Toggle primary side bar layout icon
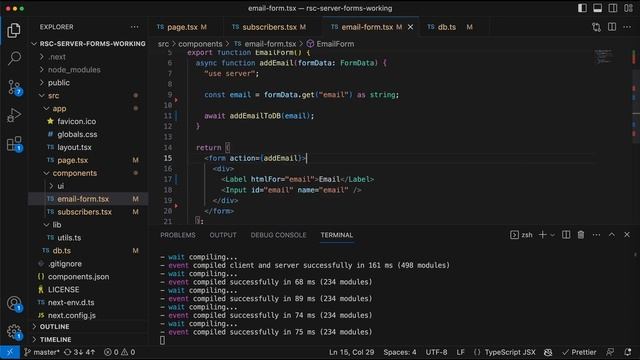This screenshot has width=640, height=360. coord(582,8)
